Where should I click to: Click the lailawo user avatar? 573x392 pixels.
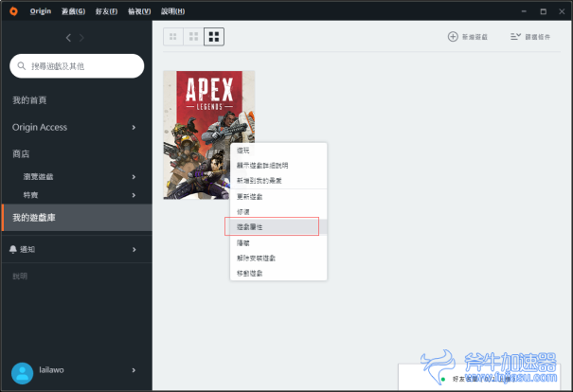point(23,373)
